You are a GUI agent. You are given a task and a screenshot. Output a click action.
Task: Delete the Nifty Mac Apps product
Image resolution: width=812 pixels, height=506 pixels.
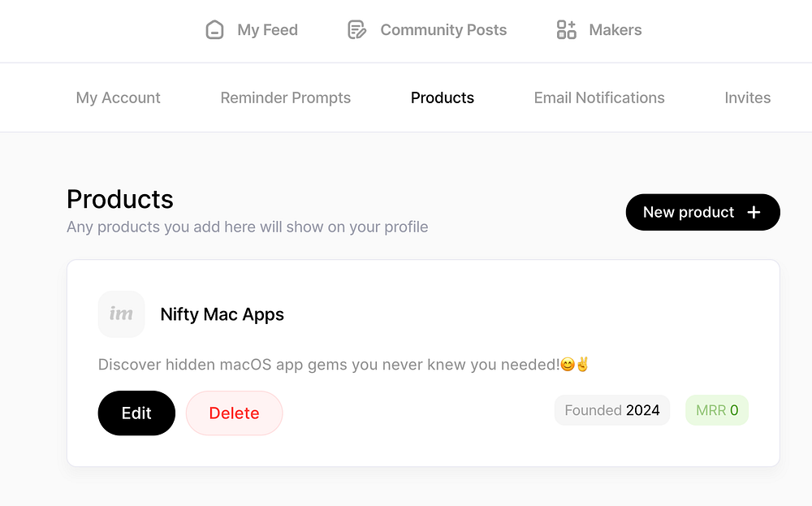[234, 413]
